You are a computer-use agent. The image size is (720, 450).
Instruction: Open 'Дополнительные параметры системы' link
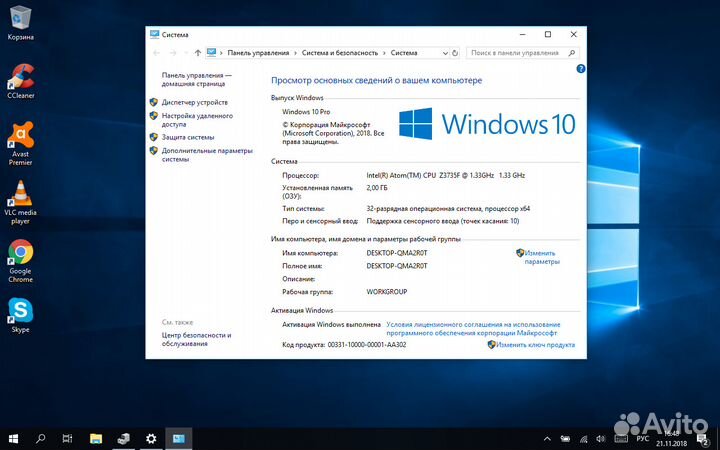(207, 155)
